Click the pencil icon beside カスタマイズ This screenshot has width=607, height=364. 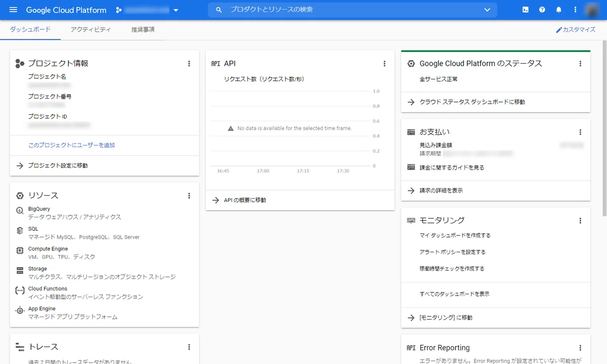coord(559,30)
